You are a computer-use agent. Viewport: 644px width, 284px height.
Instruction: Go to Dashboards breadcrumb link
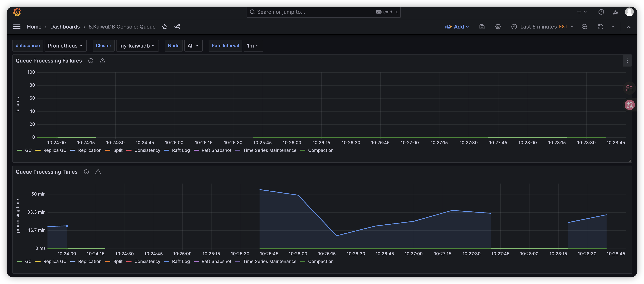click(65, 27)
